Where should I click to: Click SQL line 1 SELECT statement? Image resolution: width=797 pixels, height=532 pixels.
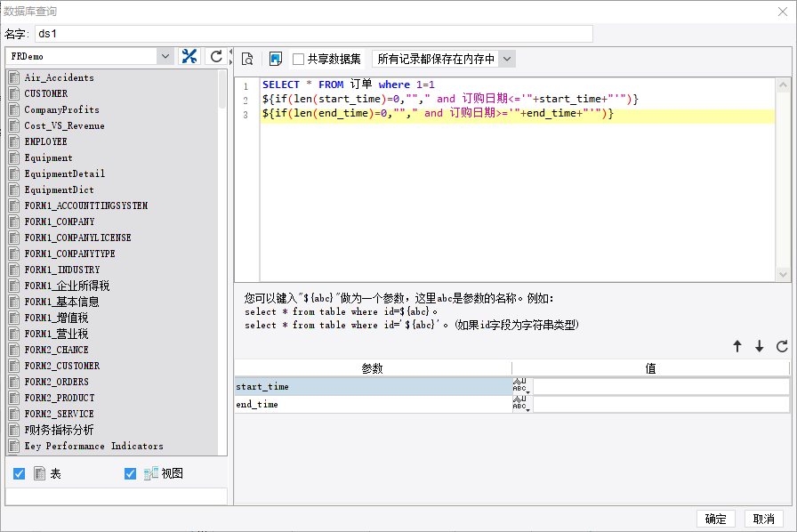348,85
